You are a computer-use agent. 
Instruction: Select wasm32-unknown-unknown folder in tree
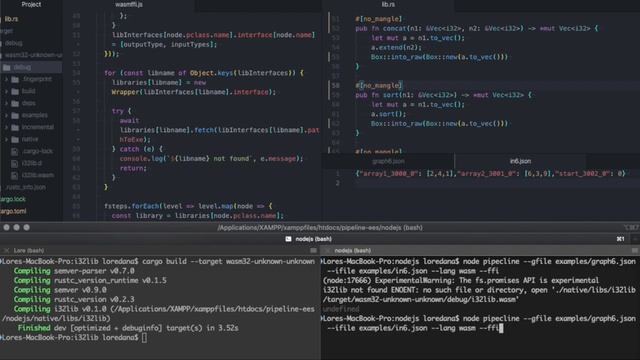click(x=33, y=55)
